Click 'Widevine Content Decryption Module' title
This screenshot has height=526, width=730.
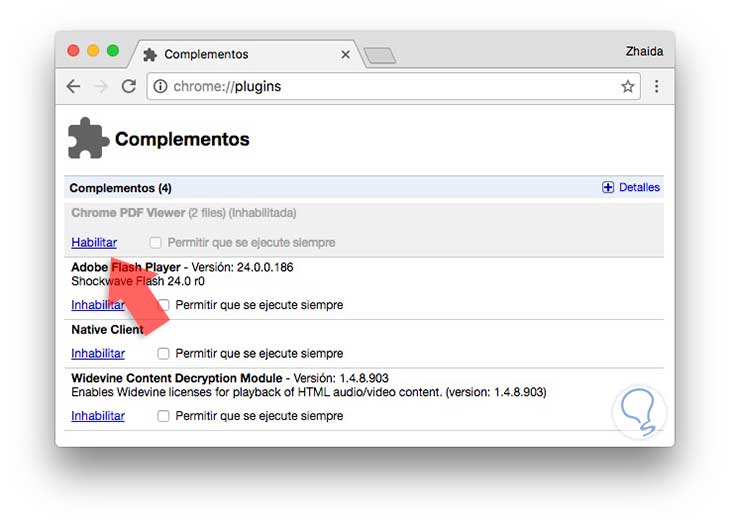pos(177,378)
